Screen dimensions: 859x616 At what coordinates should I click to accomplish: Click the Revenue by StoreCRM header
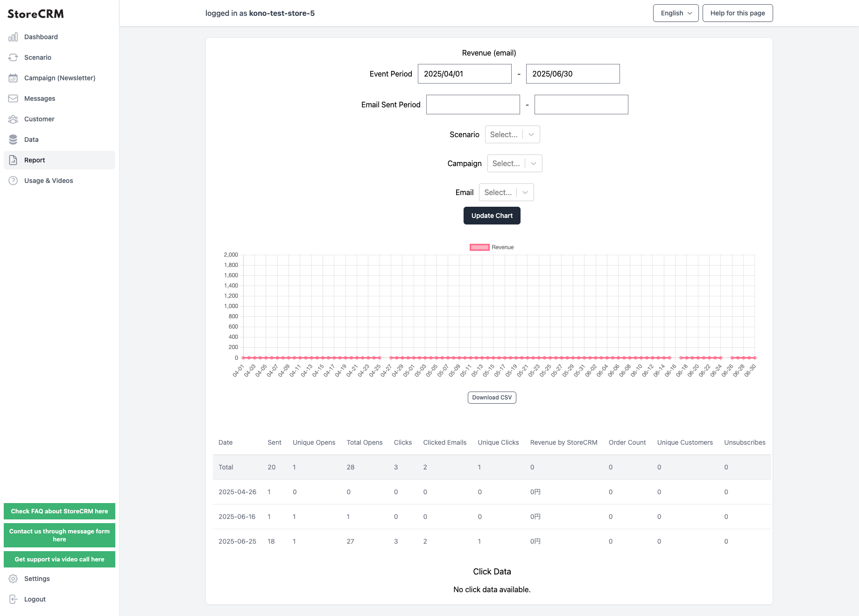click(x=563, y=442)
